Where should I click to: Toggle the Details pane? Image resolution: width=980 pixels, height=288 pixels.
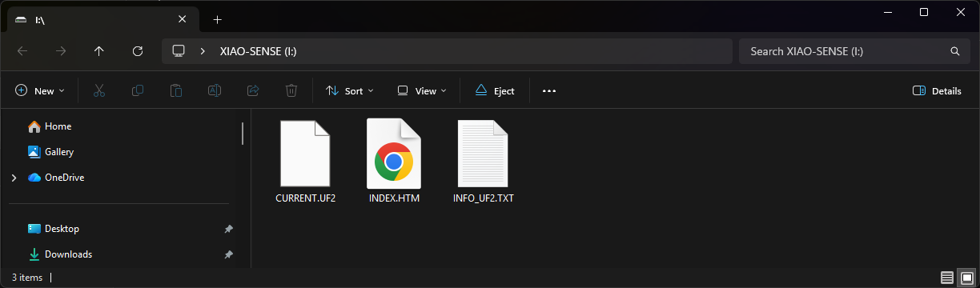pyautogui.click(x=938, y=90)
